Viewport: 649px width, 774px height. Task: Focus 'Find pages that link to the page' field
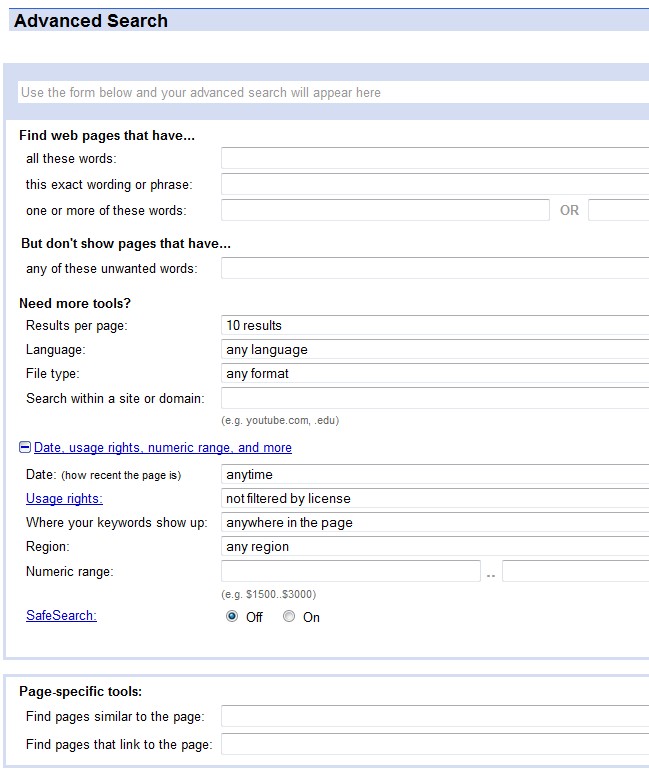435,744
